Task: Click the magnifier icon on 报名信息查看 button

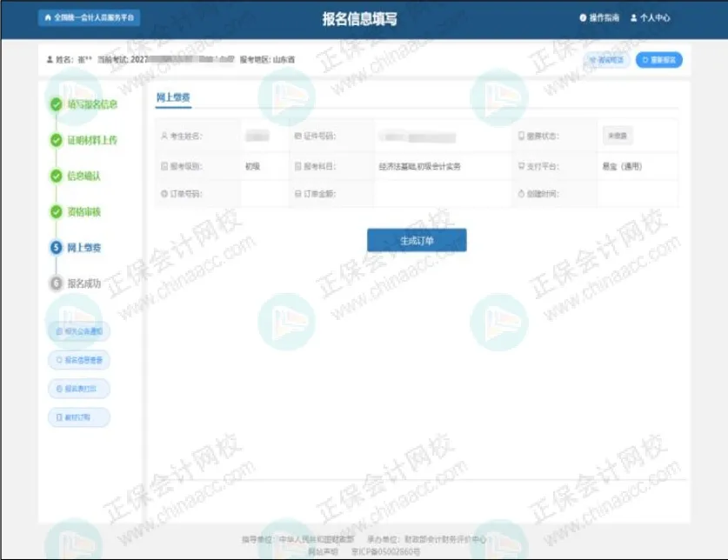Action: [x=58, y=359]
